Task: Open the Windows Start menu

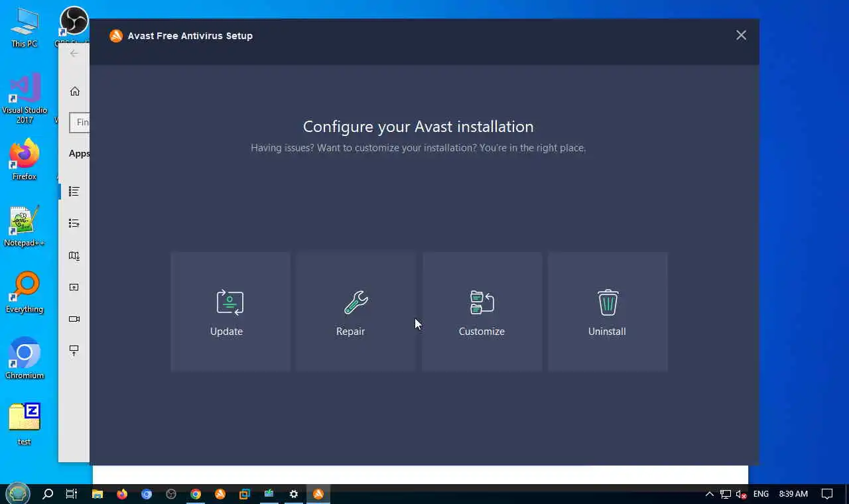Action: tap(18, 493)
